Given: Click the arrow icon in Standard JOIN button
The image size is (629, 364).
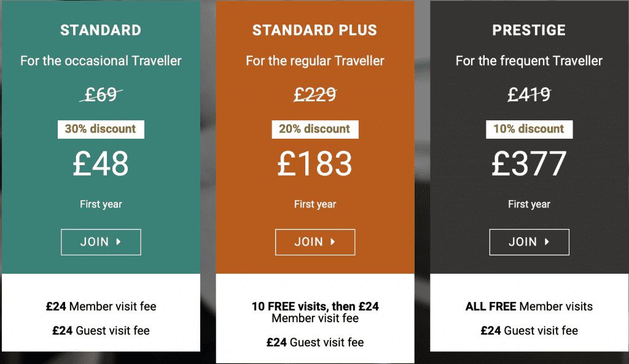Looking at the screenshot, I should (119, 242).
